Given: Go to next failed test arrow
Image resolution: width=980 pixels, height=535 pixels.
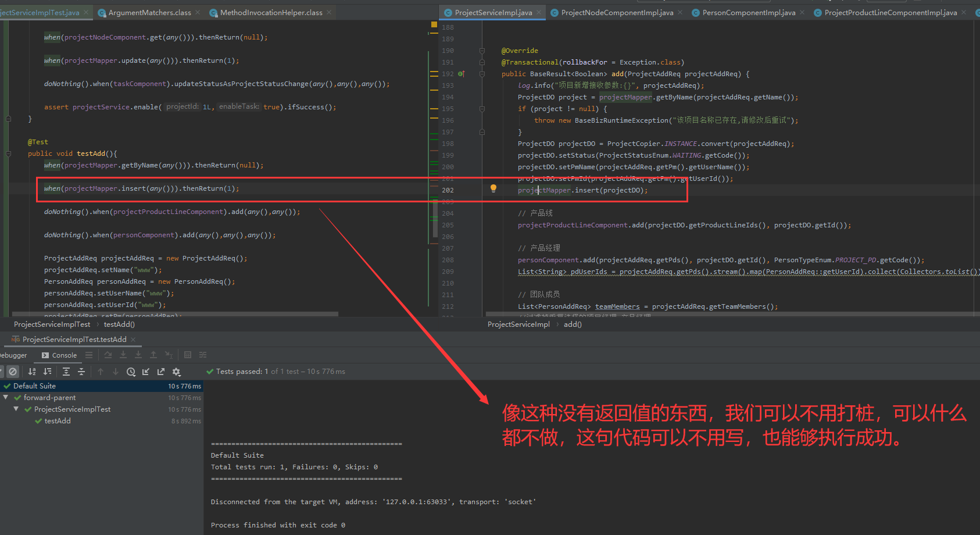Looking at the screenshot, I should [x=116, y=372].
